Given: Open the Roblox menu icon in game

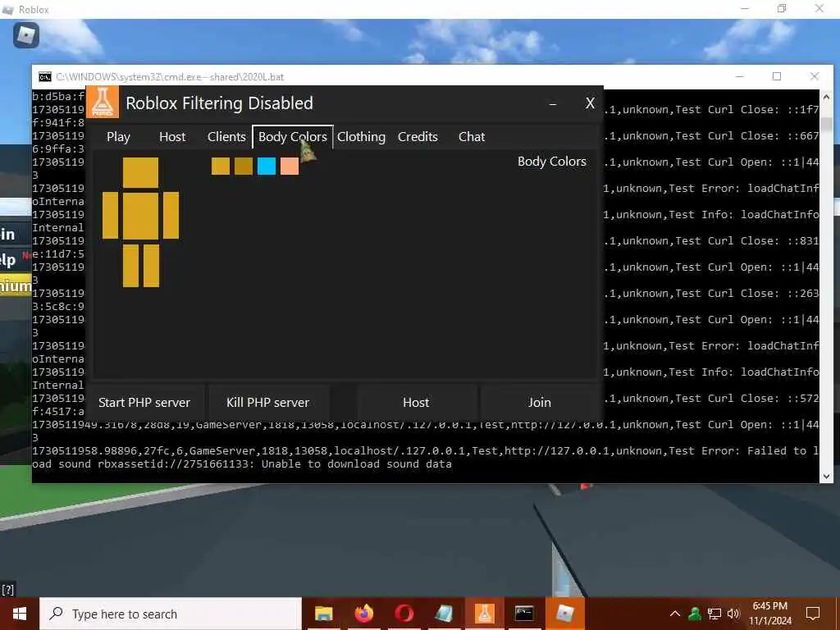Looking at the screenshot, I should click(x=25, y=35).
